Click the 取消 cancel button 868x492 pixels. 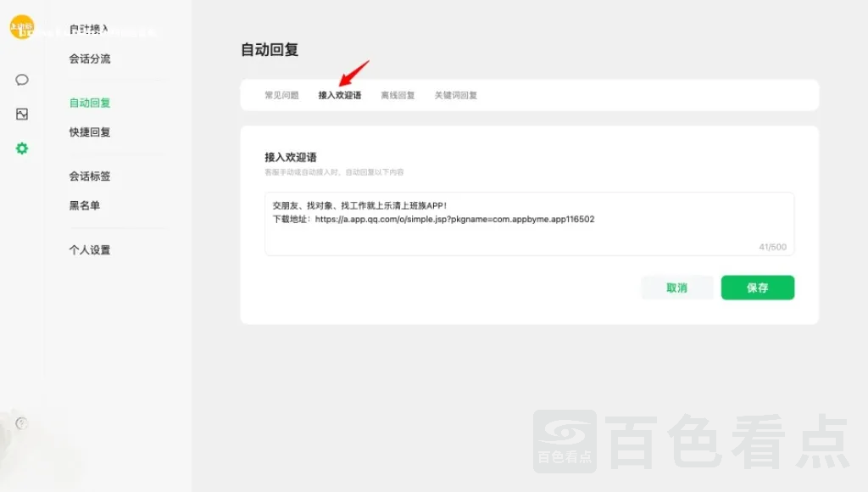[676, 288]
